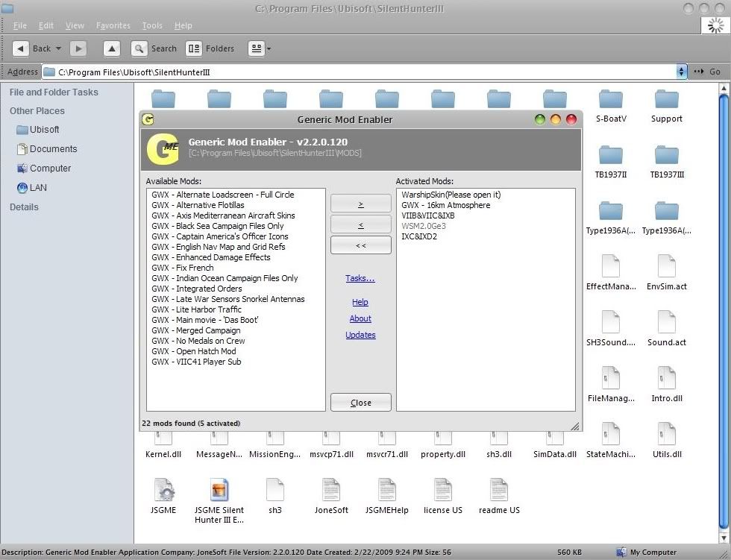Open LAN in Other Places
This screenshot has height=560, width=731.
pos(31,188)
